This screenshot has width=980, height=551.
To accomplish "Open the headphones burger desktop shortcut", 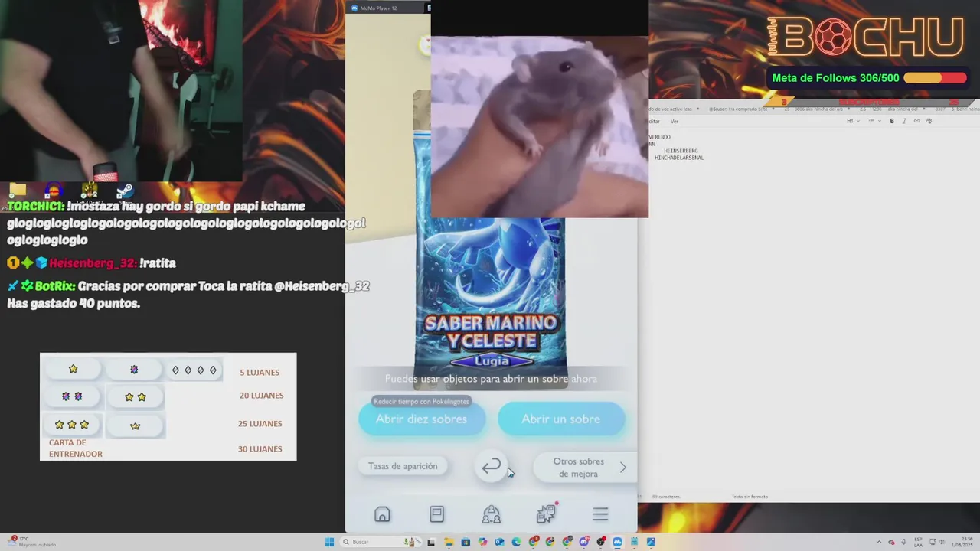I will 53,190.
